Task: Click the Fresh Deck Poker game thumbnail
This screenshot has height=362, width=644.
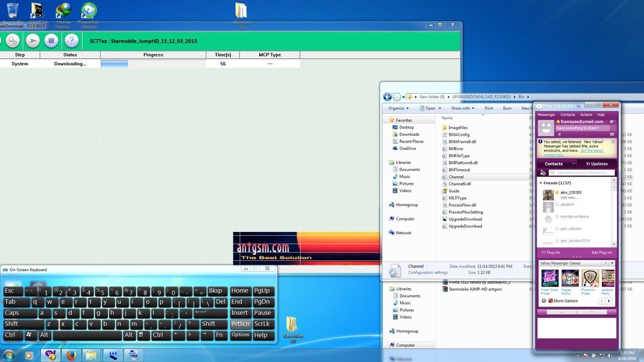Action: (x=550, y=278)
